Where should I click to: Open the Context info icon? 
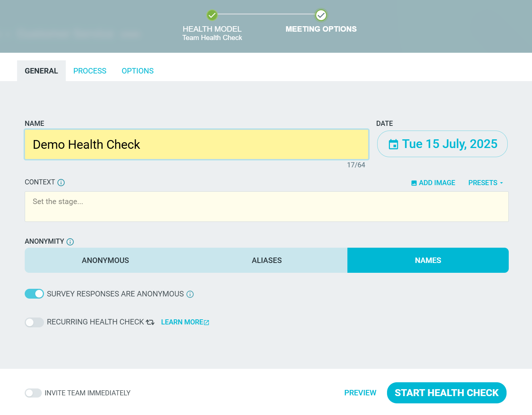(x=61, y=183)
